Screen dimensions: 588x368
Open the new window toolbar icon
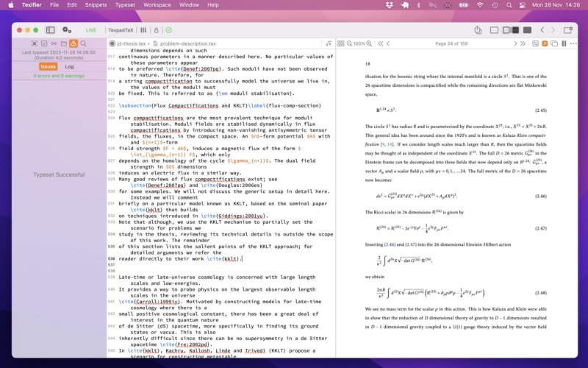[568, 30]
